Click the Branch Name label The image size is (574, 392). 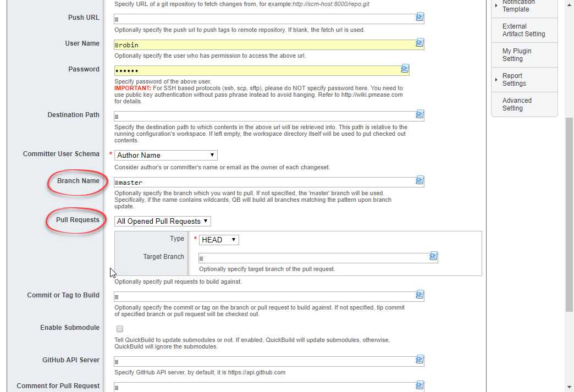point(78,181)
